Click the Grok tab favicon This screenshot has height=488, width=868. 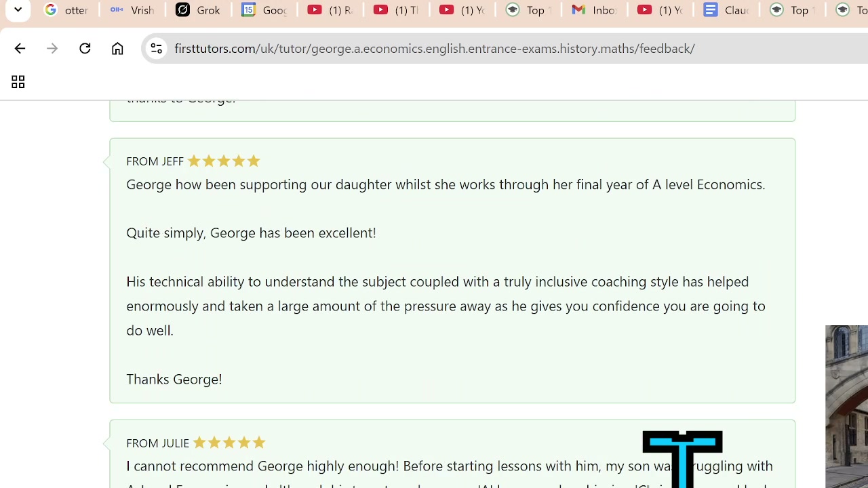(x=182, y=10)
